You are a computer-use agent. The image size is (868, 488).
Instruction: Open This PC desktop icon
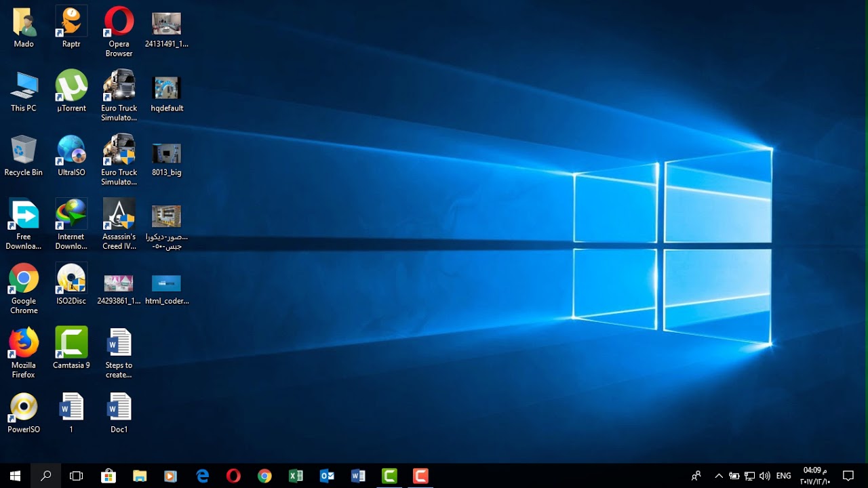click(x=24, y=87)
